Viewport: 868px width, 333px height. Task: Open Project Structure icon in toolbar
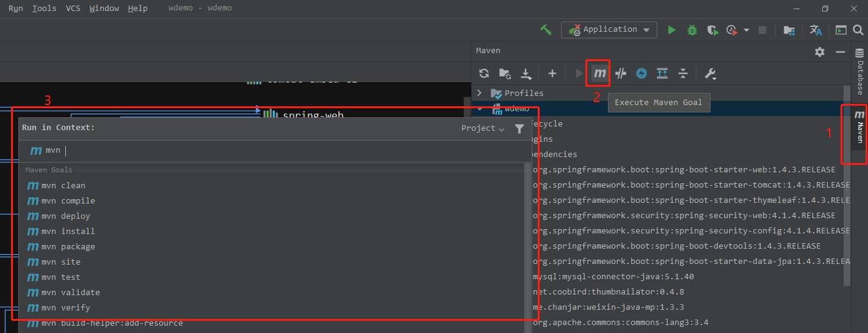(789, 30)
